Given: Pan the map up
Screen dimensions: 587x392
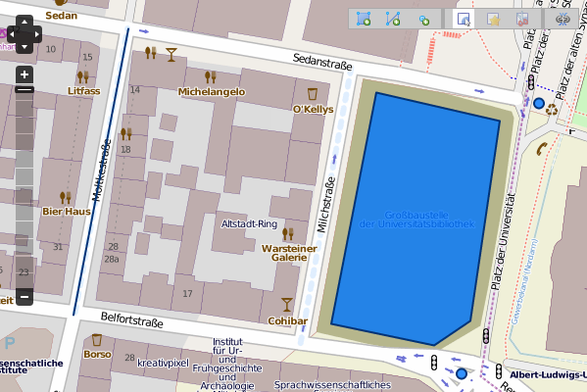Looking at the screenshot, I should [24, 22].
